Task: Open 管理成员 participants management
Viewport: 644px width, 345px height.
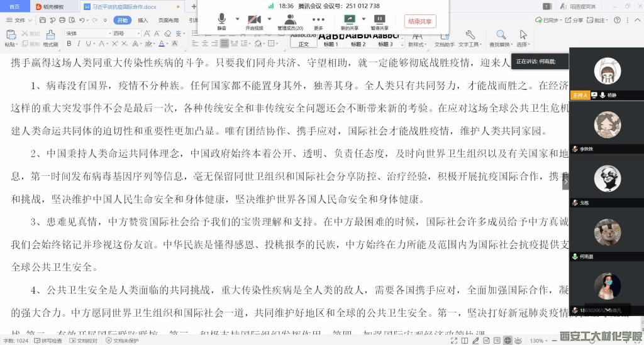Action: [291, 22]
